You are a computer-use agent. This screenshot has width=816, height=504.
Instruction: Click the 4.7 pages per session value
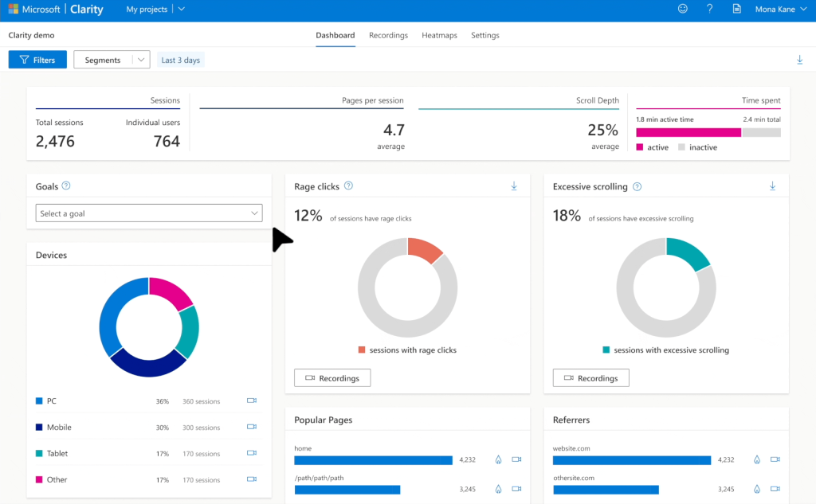(394, 130)
